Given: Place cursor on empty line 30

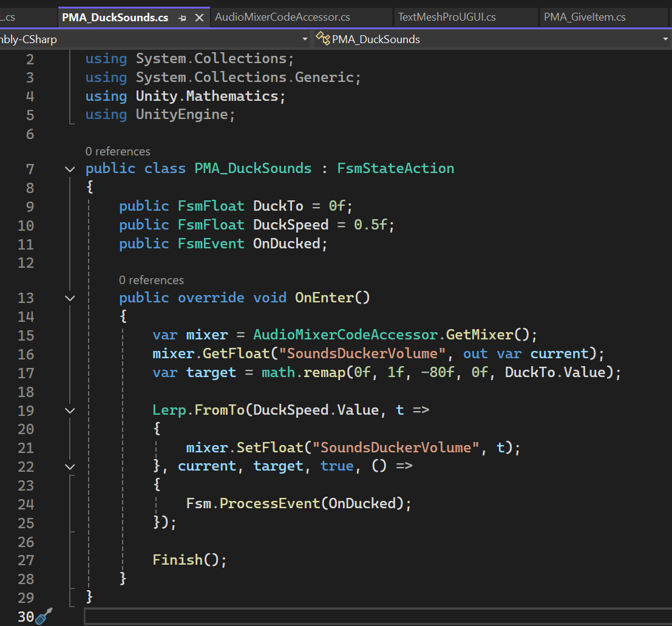Looking at the screenshot, I should pos(377,616).
